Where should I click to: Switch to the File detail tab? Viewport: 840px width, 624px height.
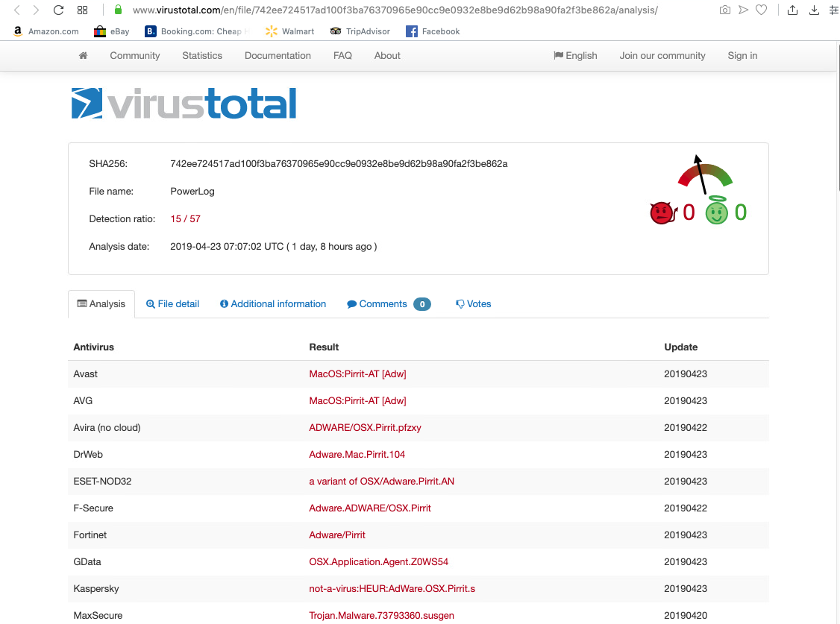tap(172, 304)
